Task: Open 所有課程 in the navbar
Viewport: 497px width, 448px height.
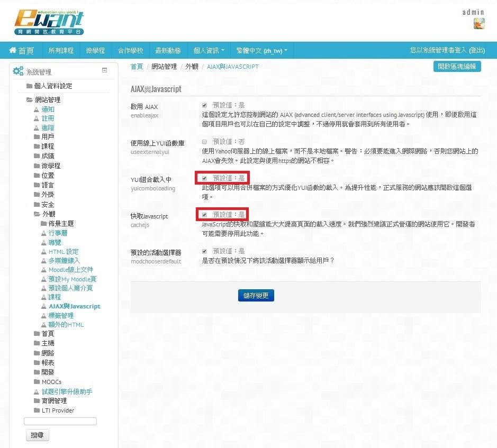Action: pyautogui.click(x=61, y=50)
